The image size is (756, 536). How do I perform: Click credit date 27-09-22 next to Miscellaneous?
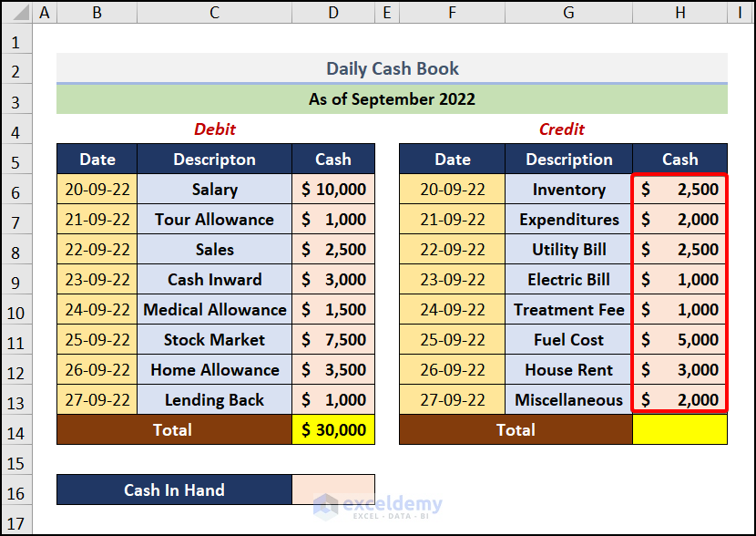(x=453, y=399)
